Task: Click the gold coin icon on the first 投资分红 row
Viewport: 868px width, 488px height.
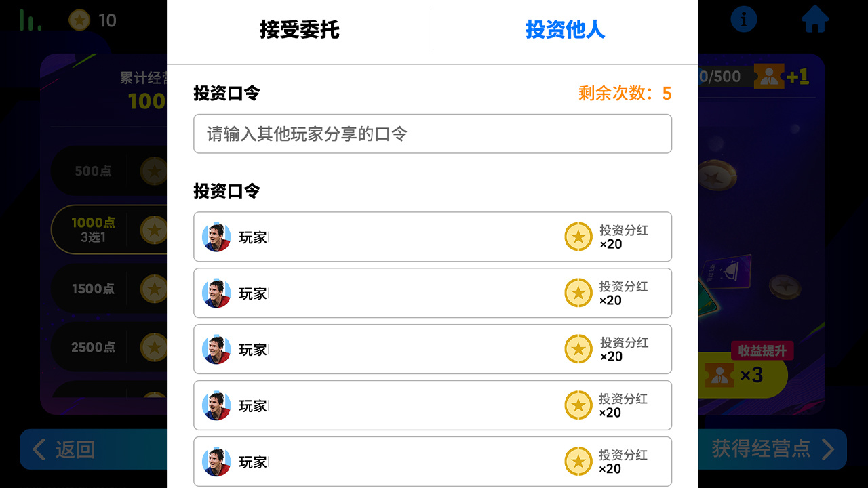Action: coord(578,237)
